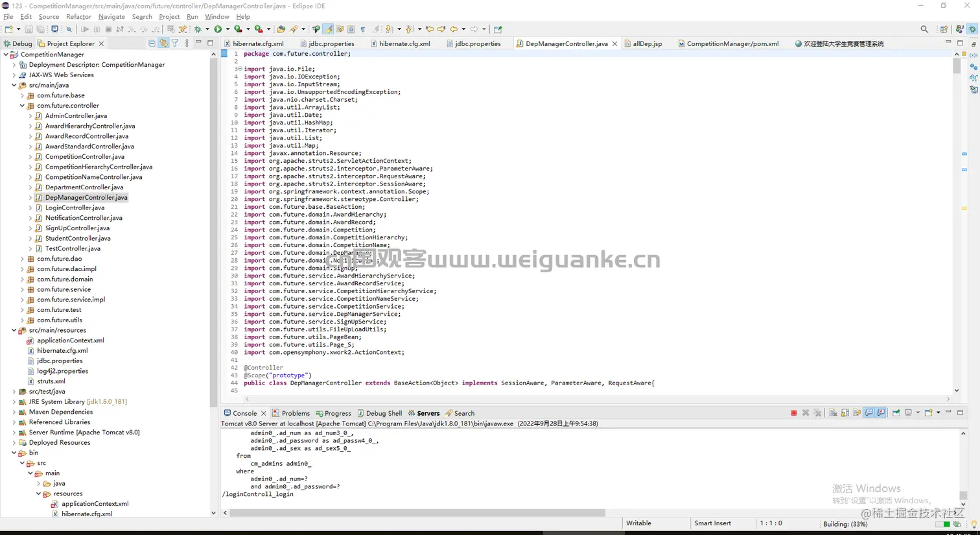Minimize the Project Explorer panel
This screenshot has height=535, width=980.
[198, 43]
